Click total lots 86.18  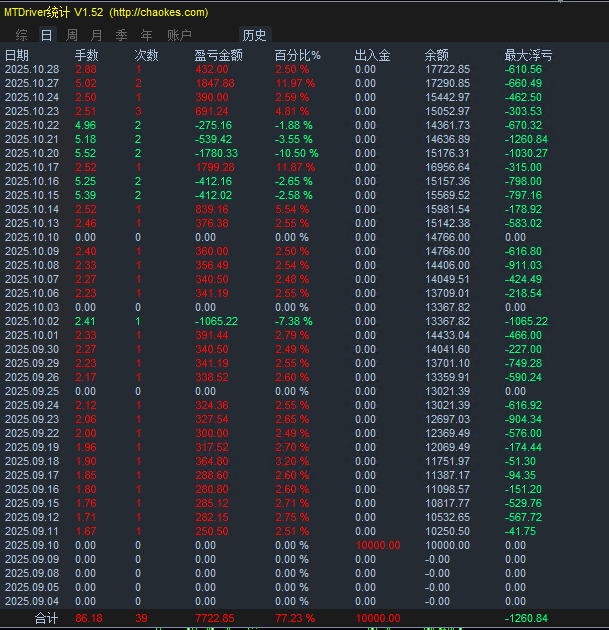[89, 618]
